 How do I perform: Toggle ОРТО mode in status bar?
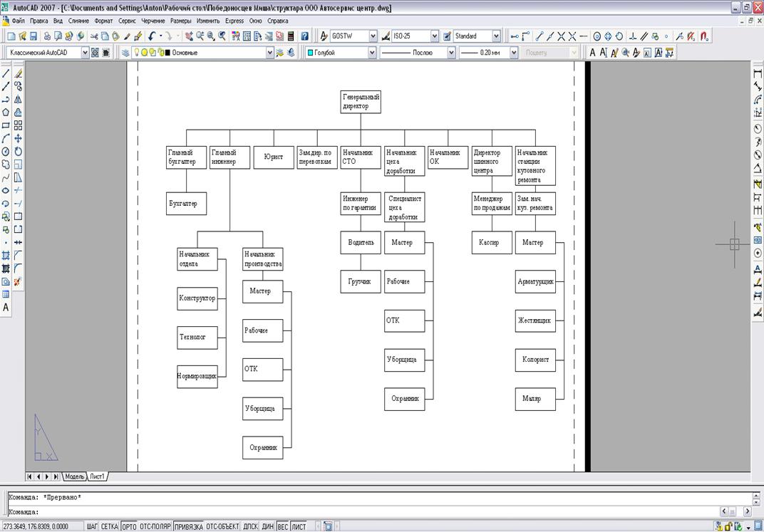point(128,527)
